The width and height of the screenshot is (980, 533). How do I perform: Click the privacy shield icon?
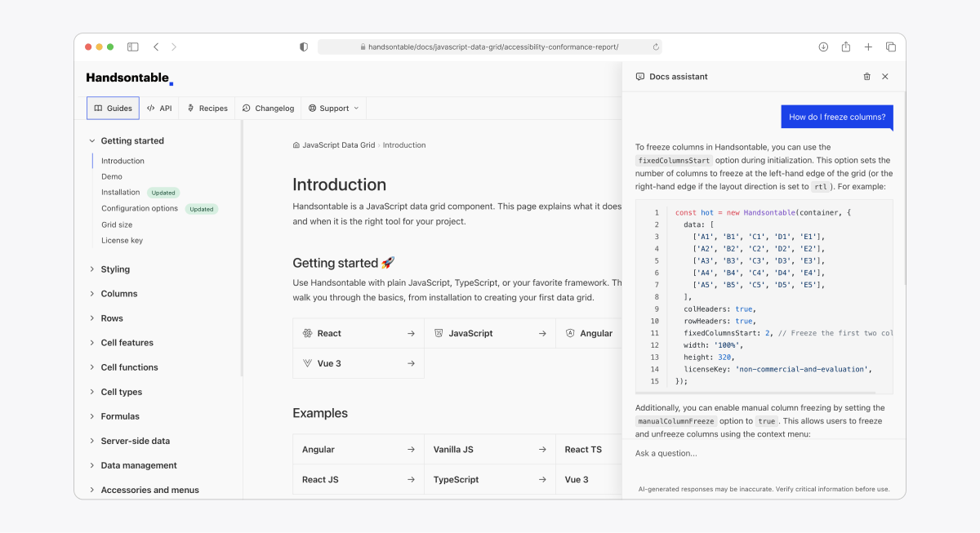304,47
